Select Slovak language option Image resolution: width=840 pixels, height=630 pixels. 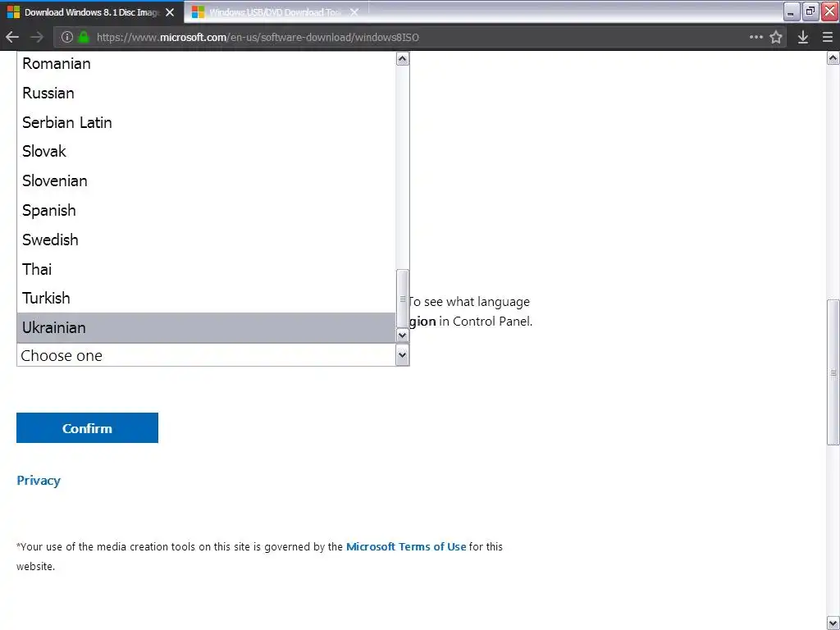click(x=206, y=152)
